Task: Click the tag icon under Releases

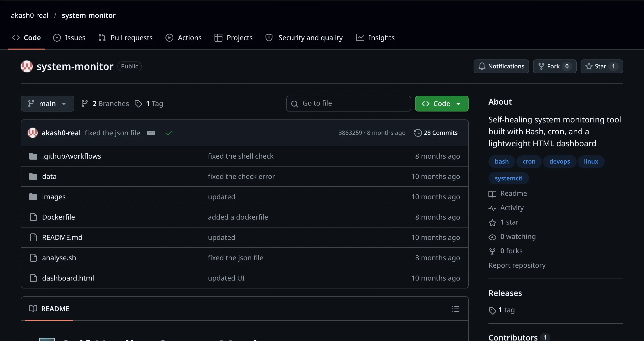Action: 492,311
